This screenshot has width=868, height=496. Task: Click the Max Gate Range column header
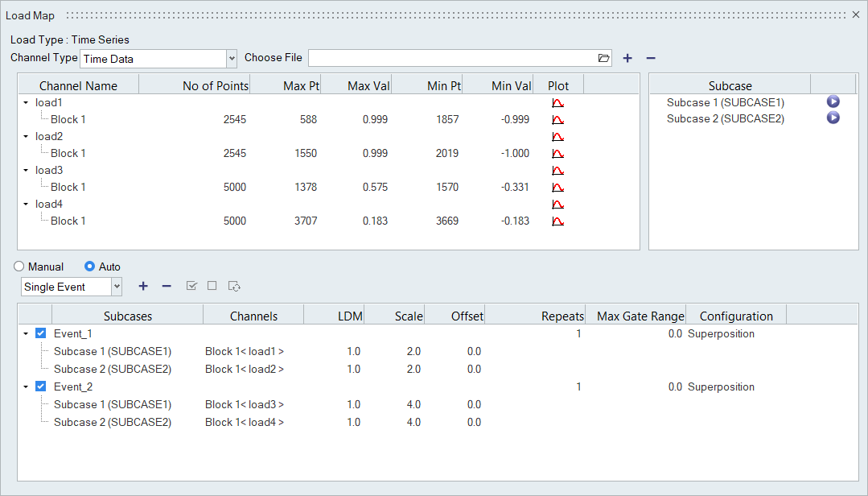[x=640, y=316]
